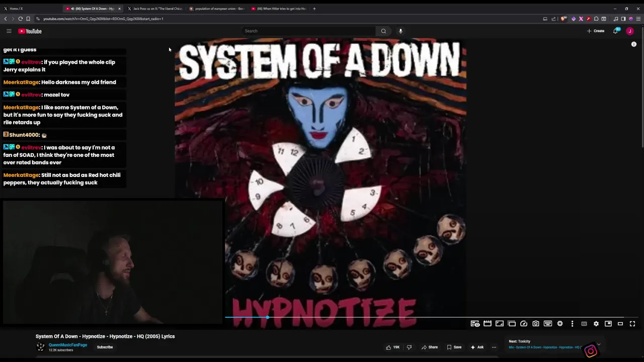Click QueenMusicFanPage channel avatar
This screenshot has height=362, width=644.
point(41,347)
